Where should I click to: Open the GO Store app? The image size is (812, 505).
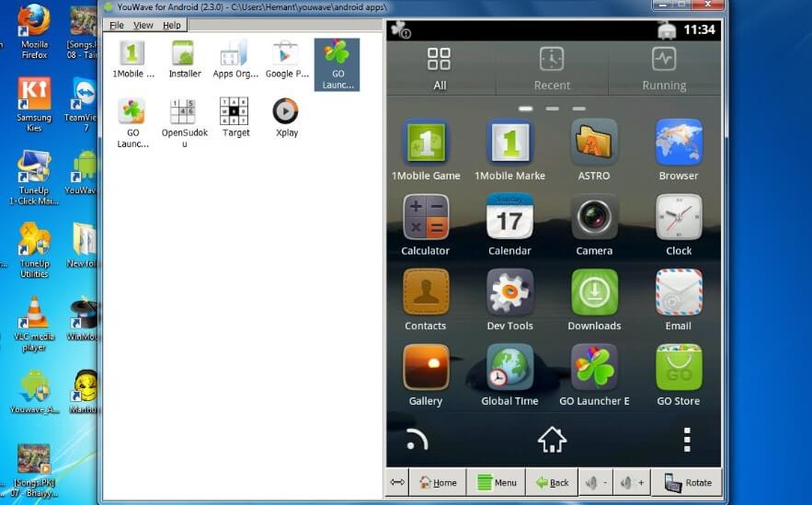click(679, 375)
